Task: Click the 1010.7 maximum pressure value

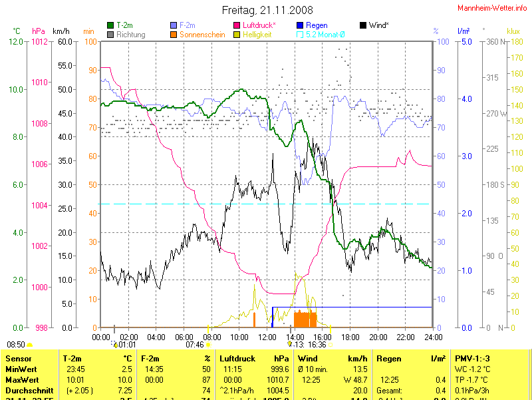Action: coord(278,379)
